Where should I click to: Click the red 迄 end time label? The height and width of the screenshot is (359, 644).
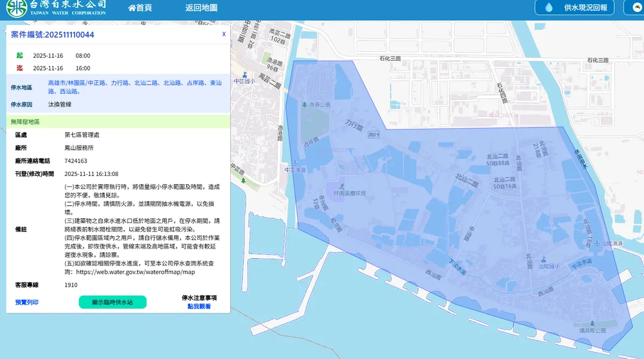pyautogui.click(x=19, y=68)
